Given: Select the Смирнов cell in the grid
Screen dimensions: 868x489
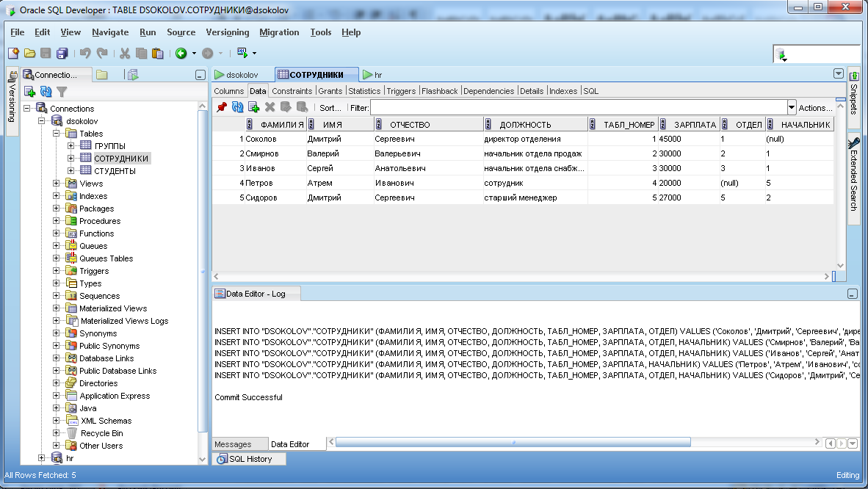Looking at the screenshot, I should [x=275, y=153].
